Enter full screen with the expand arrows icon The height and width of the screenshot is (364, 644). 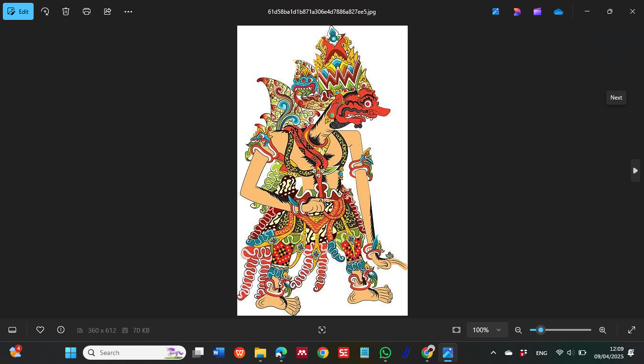(x=632, y=330)
